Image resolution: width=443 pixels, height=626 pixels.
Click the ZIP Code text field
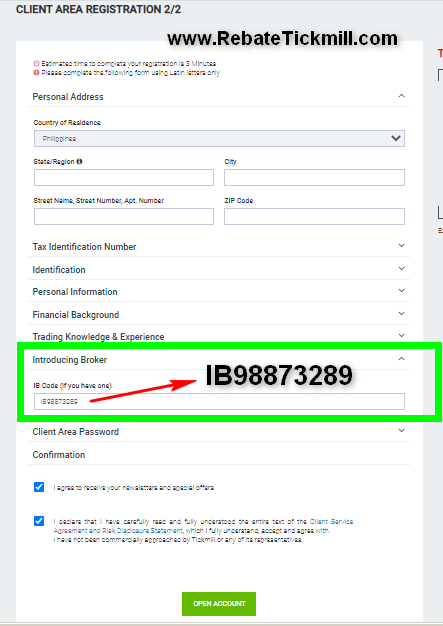[314, 216]
